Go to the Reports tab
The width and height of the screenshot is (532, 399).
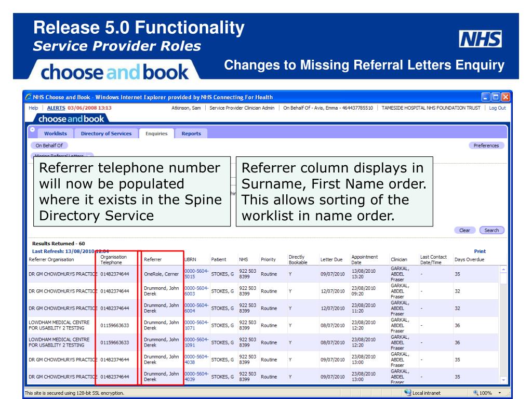[191, 134]
